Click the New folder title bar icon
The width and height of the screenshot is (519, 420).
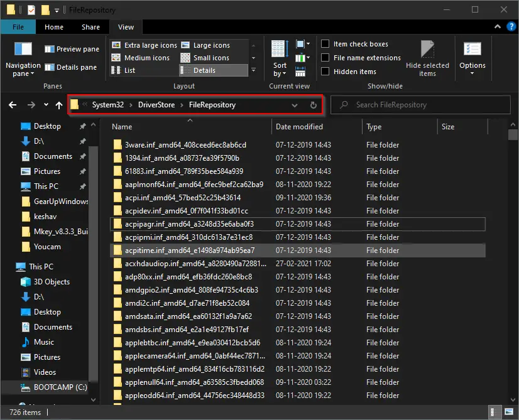click(x=45, y=10)
